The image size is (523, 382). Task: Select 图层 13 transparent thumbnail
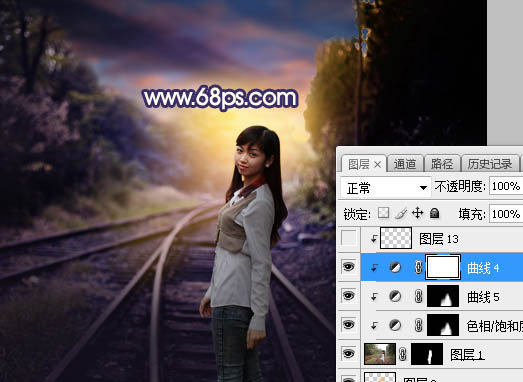(x=396, y=238)
